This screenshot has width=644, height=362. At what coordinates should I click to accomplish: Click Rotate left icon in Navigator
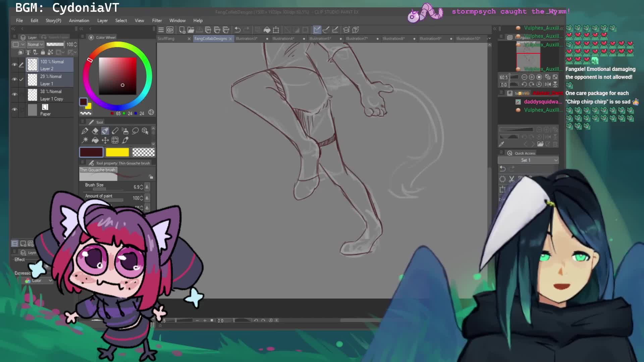524,84
